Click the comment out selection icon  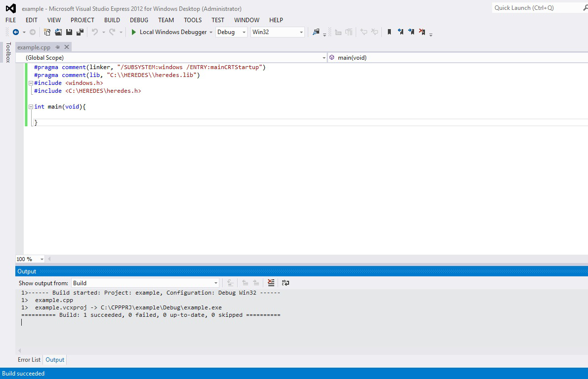364,32
